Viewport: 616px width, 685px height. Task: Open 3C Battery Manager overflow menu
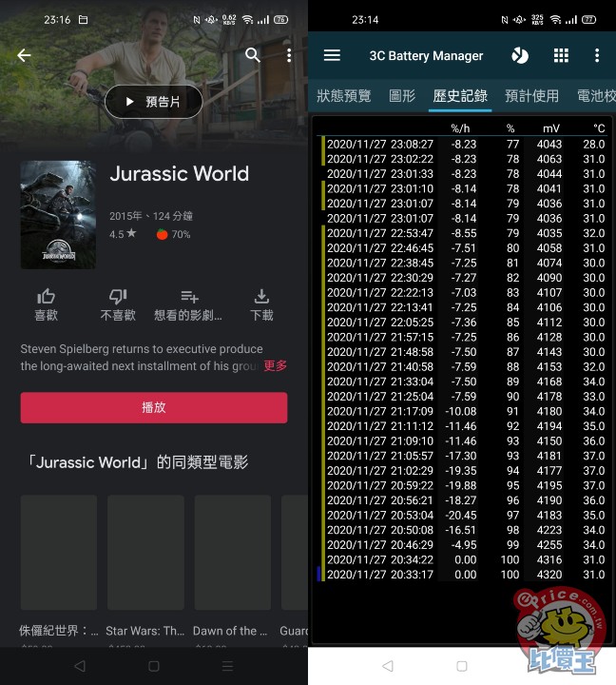pyautogui.click(x=597, y=55)
